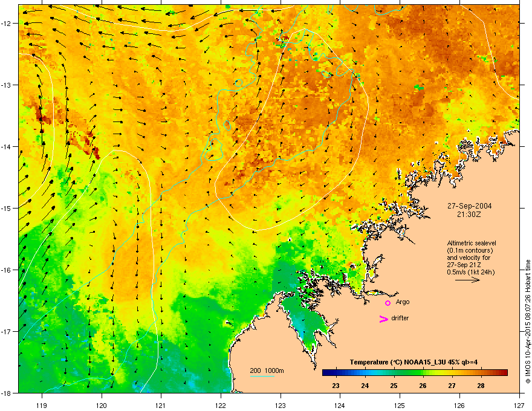
Task: Click latitude axis label '-14'
Action: coord(6,147)
